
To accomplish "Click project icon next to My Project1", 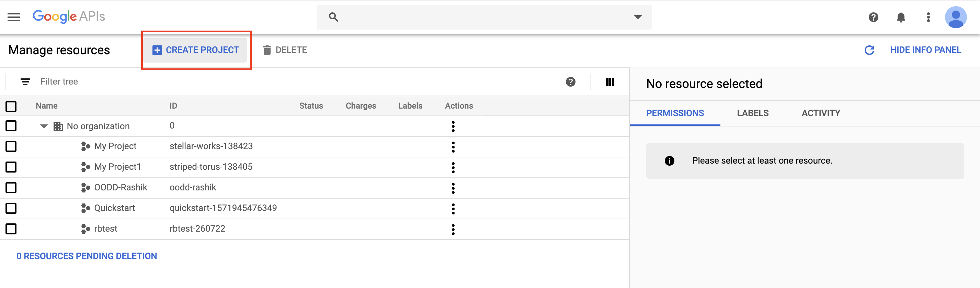I will click(x=86, y=167).
